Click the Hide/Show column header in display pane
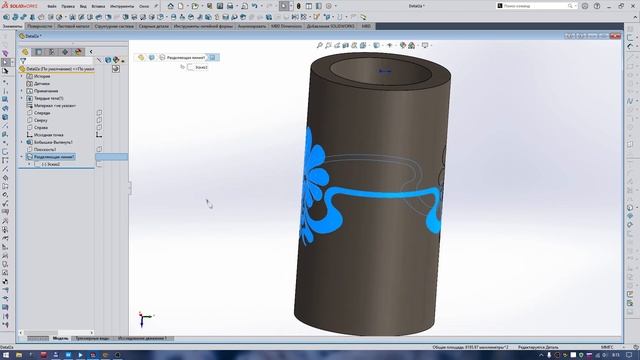The width and height of the screenshot is (640, 360). [x=100, y=60]
